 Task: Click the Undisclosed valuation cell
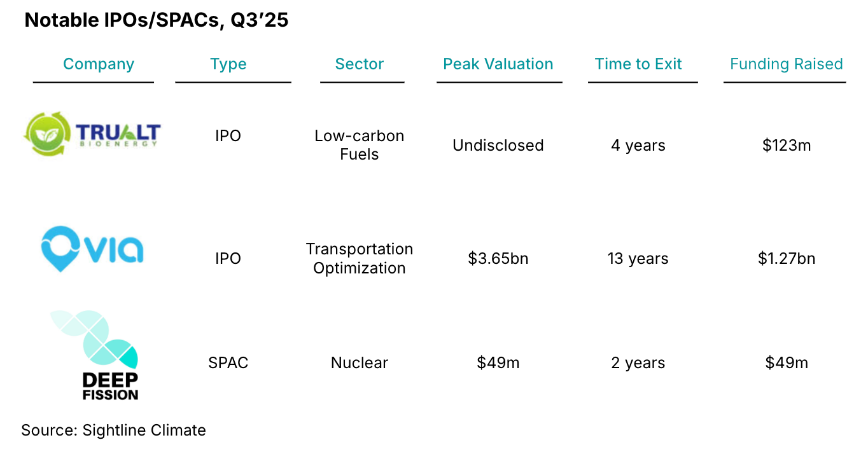(498, 146)
